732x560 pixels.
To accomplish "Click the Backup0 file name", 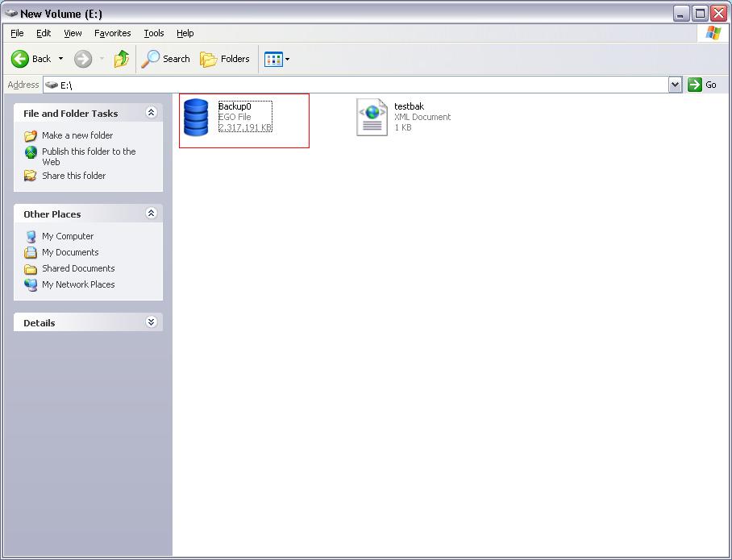I will [235, 106].
